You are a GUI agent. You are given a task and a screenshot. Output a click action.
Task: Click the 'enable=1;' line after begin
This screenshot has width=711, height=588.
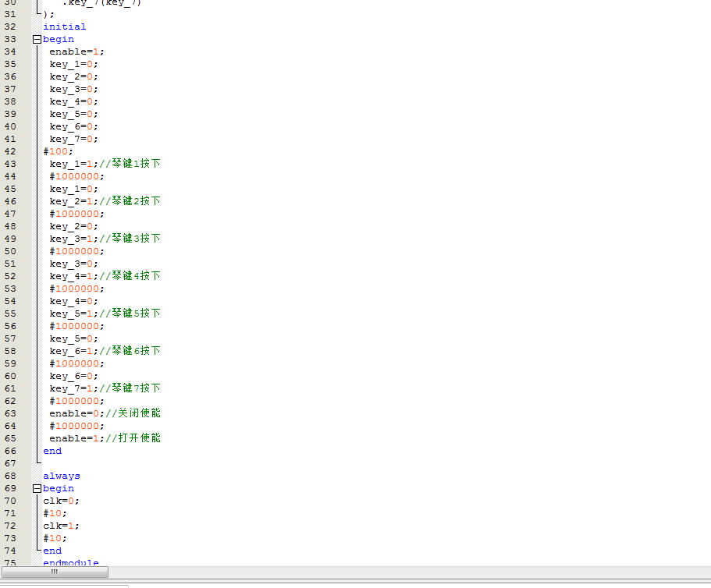point(76,51)
